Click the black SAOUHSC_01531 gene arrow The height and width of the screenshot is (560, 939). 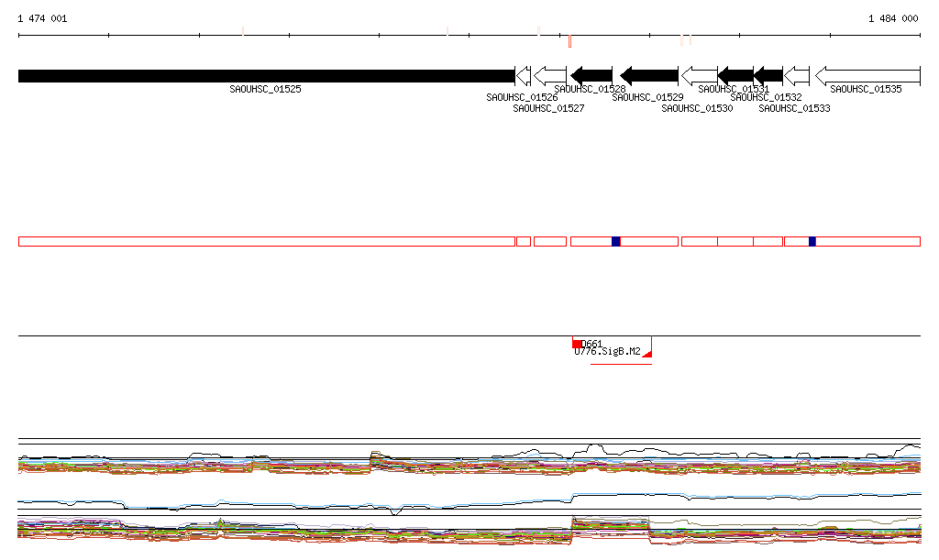[735, 75]
